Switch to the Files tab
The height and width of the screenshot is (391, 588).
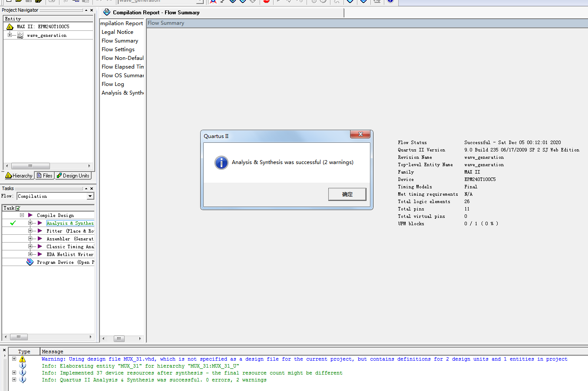pyautogui.click(x=44, y=176)
